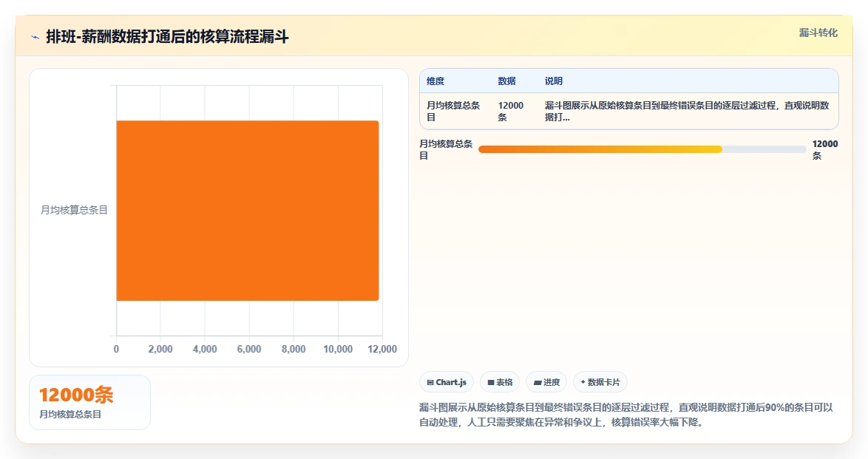Click the progress bar value 12000 条

tap(825, 149)
